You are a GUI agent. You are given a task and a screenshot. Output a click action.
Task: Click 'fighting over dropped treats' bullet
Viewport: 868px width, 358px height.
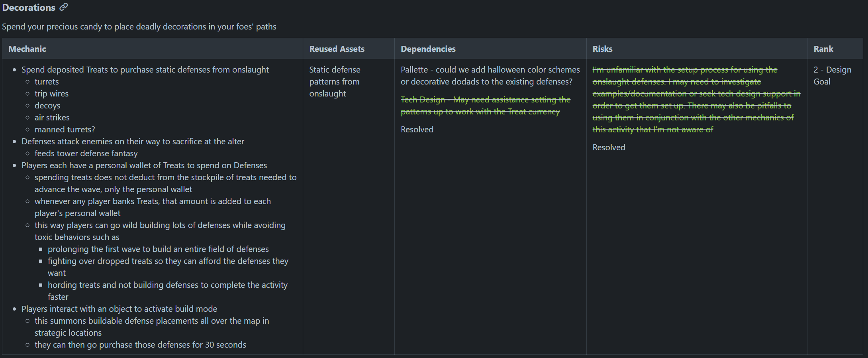pos(168,267)
